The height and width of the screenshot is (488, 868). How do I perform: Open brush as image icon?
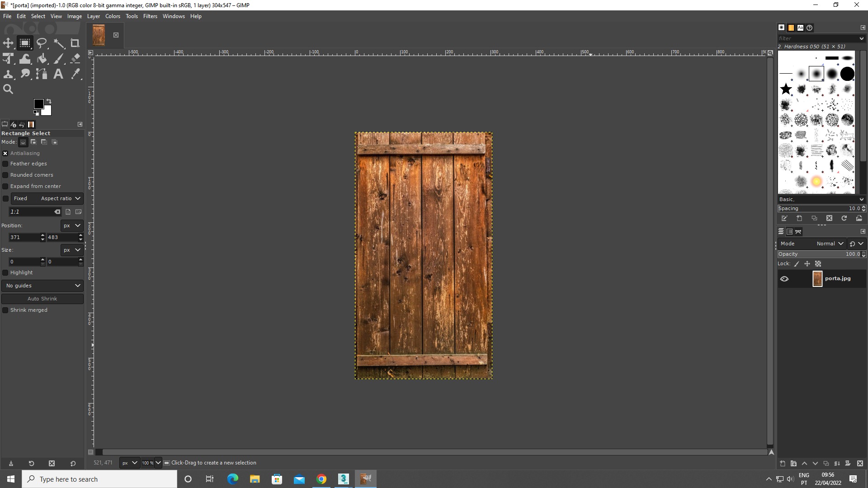click(859, 218)
